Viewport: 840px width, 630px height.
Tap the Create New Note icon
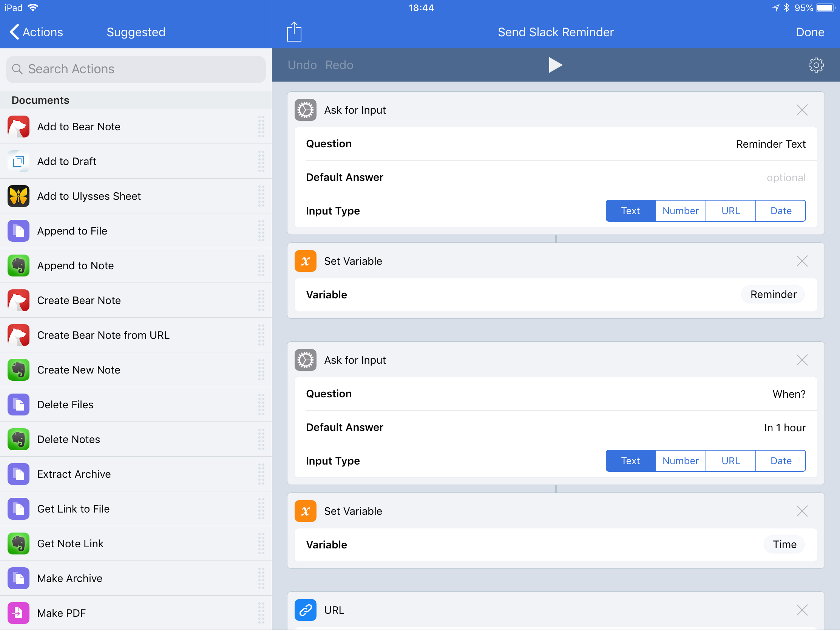click(18, 370)
